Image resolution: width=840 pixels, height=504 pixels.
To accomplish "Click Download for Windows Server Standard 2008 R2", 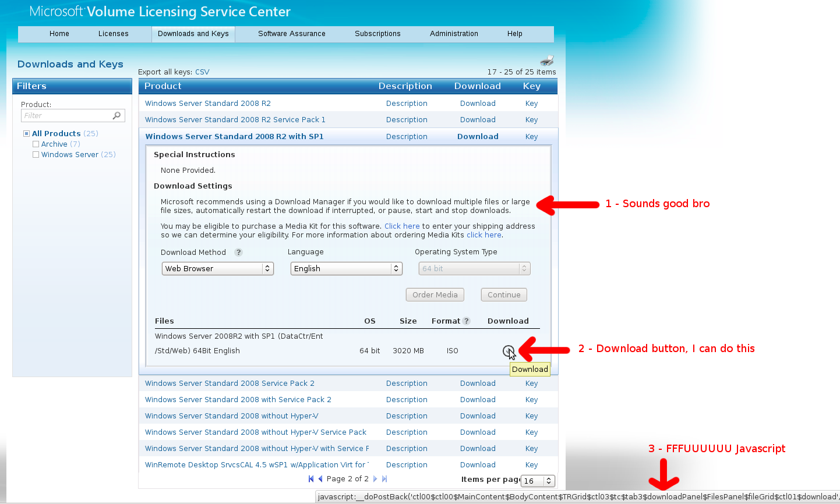I will pos(478,104).
